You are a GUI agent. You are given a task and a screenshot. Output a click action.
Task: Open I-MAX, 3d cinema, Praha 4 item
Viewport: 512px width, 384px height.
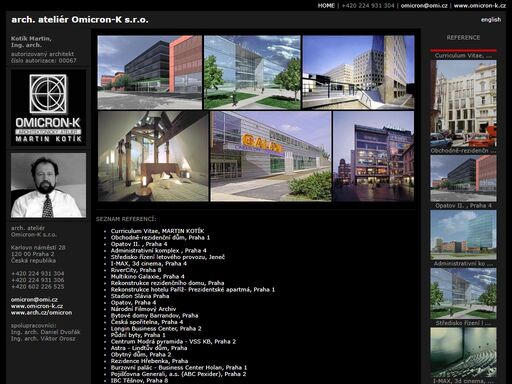tap(149, 264)
